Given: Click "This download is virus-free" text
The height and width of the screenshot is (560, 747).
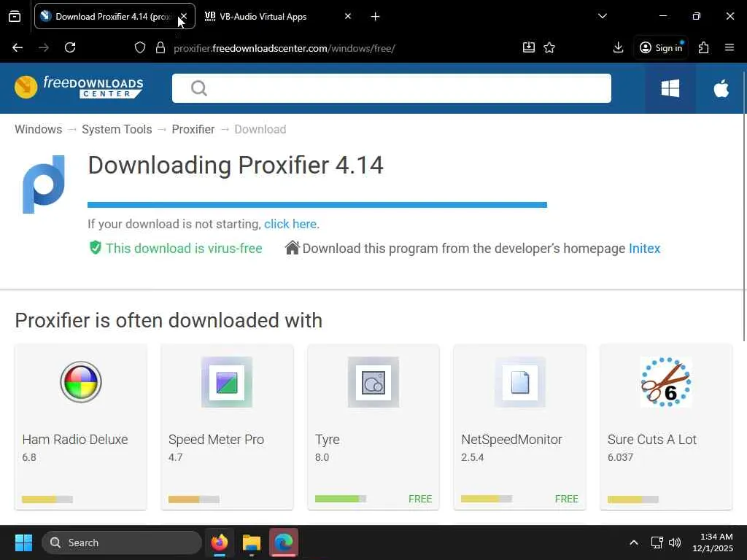Looking at the screenshot, I should coord(184,249).
